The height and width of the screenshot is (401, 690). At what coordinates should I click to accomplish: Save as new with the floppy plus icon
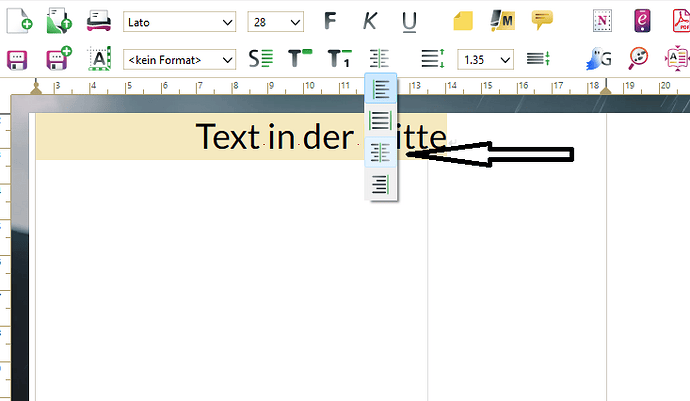coord(59,58)
